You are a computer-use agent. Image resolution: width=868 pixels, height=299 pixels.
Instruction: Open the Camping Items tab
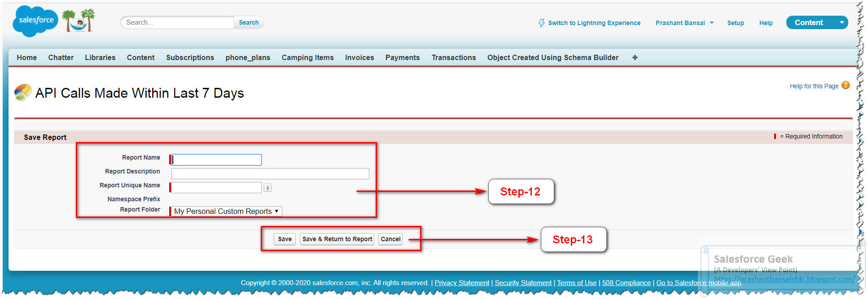pos(307,57)
